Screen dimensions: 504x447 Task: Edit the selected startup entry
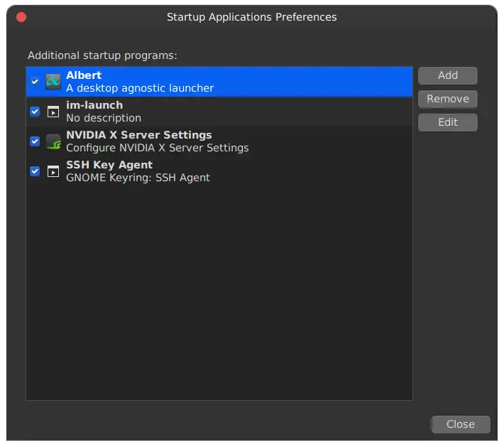click(447, 123)
